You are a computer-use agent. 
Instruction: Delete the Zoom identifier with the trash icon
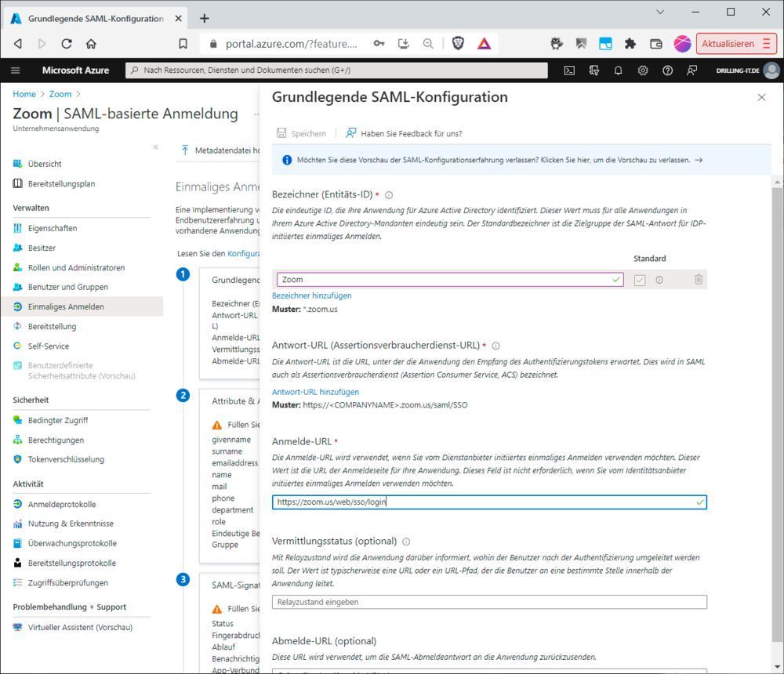tap(699, 278)
